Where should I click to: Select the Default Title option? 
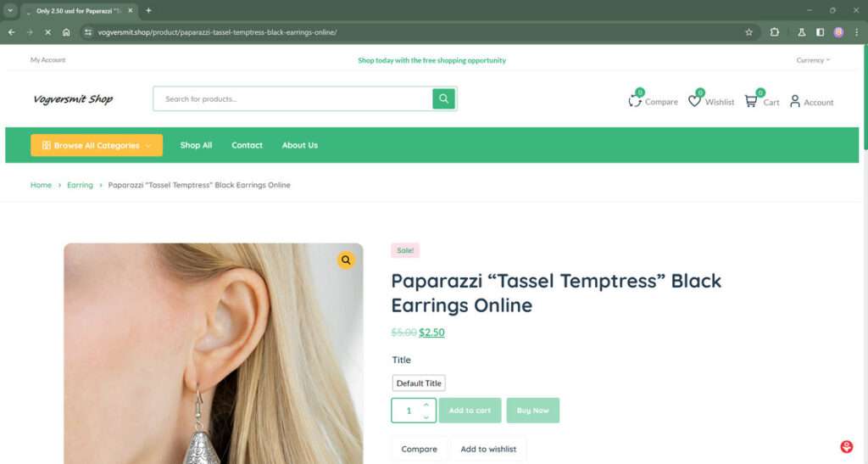coord(419,383)
